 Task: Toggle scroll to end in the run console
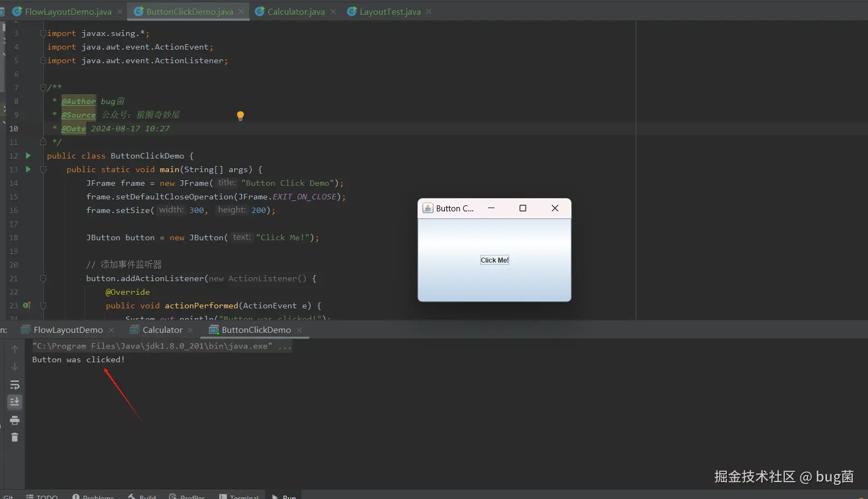[x=15, y=402]
